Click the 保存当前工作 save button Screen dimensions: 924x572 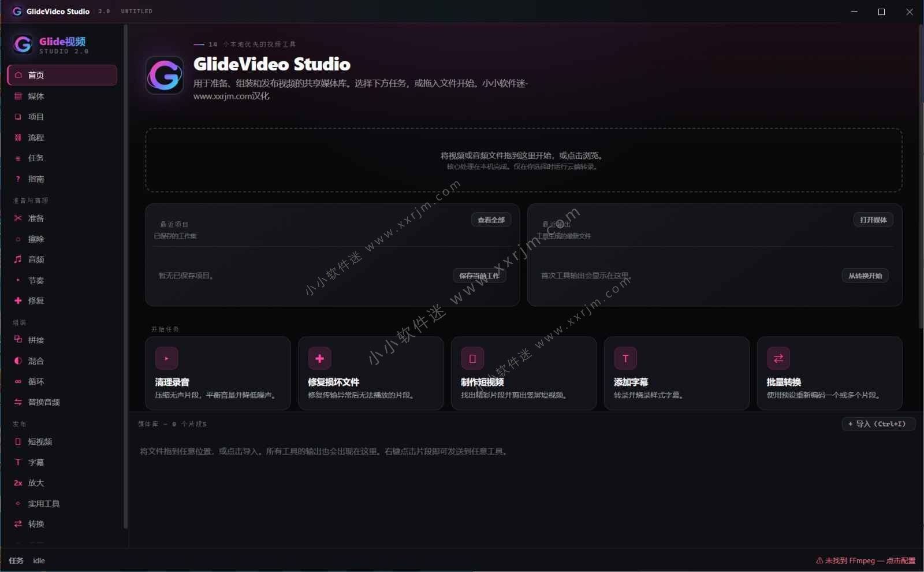tap(479, 276)
